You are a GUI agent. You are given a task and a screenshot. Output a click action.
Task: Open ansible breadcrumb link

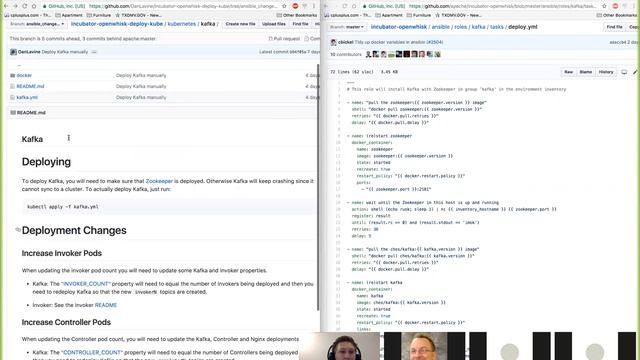pos(441,27)
